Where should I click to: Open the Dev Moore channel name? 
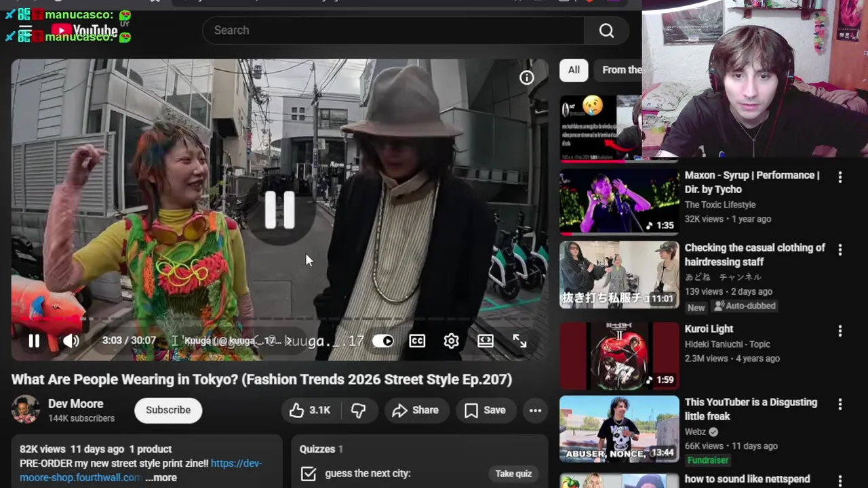[x=76, y=404]
